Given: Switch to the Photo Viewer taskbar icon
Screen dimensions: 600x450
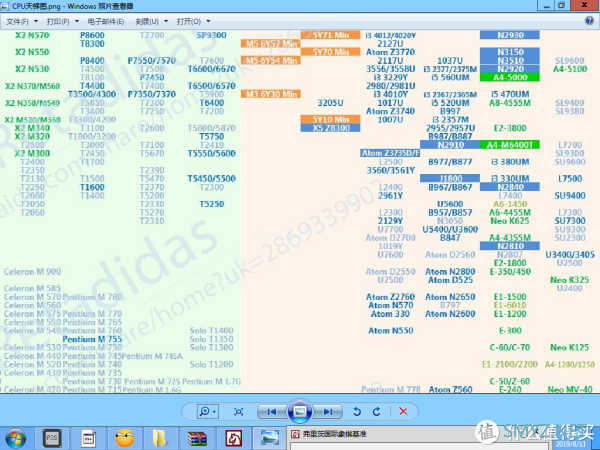Looking at the screenshot, I should (x=270, y=438).
